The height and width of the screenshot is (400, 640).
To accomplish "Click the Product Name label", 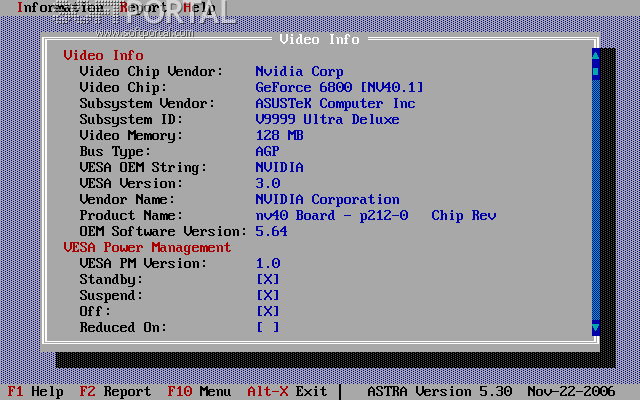I will 131,215.
